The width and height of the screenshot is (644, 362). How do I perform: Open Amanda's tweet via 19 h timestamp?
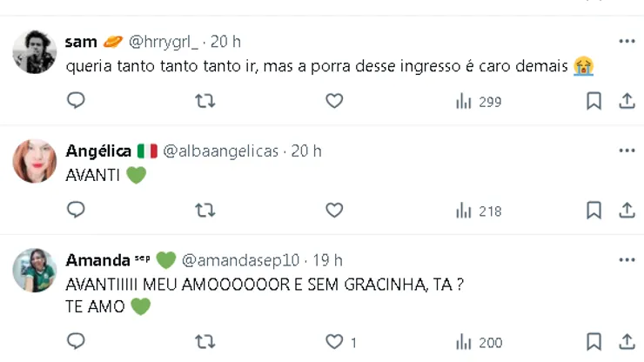coord(327,260)
